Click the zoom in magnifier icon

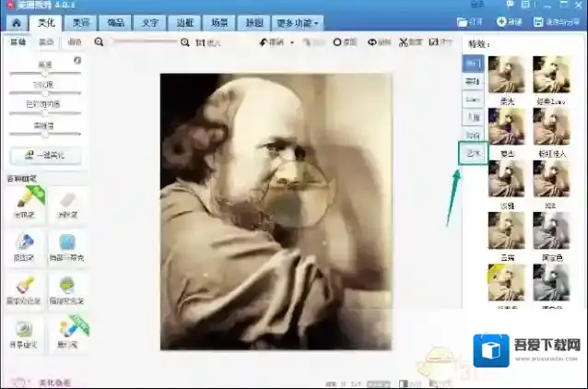click(185, 42)
